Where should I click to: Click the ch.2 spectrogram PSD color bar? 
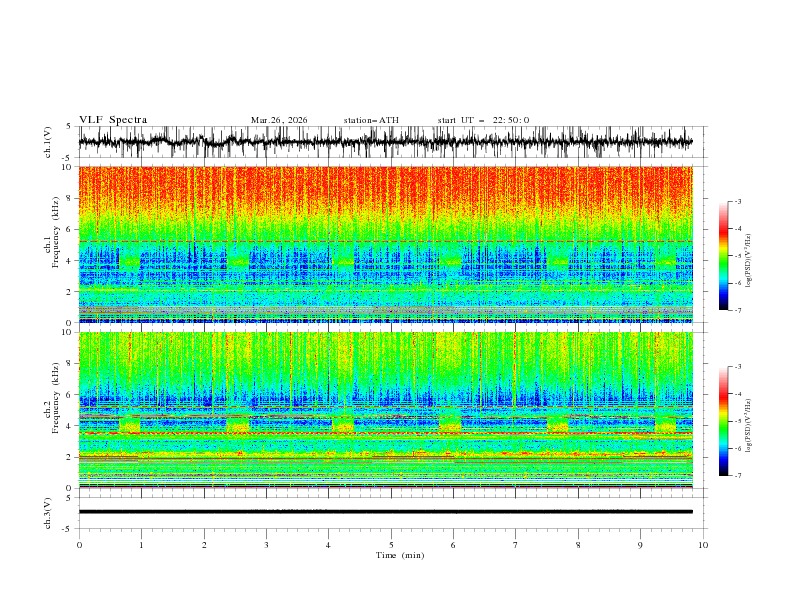pyautogui.click(x=724, y=421)
